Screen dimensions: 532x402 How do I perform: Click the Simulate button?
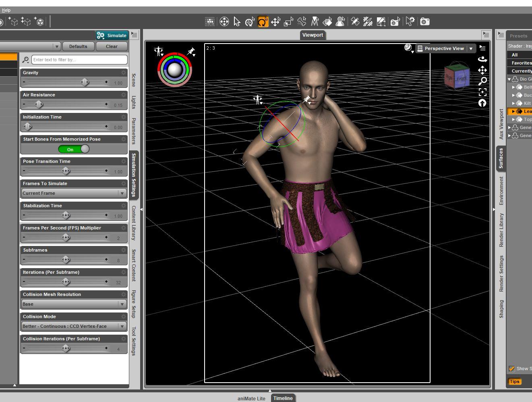click(x=112, y=35)
